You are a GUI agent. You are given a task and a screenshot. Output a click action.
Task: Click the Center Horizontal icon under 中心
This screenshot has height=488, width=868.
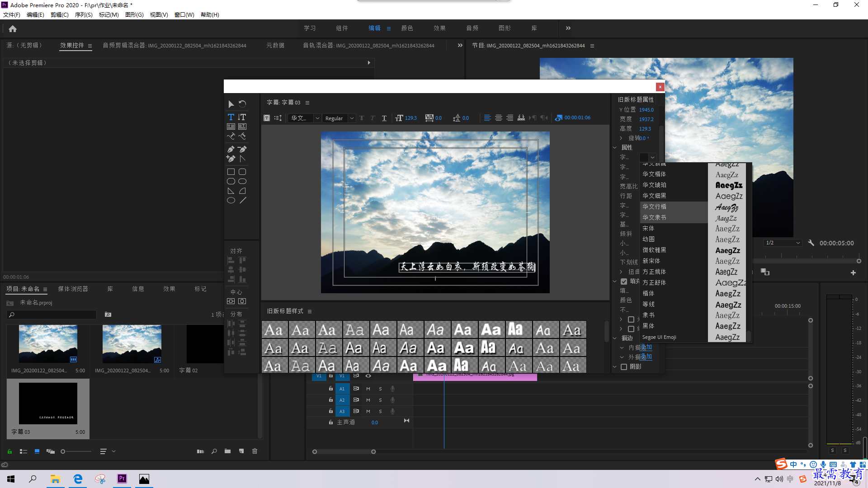242,301
